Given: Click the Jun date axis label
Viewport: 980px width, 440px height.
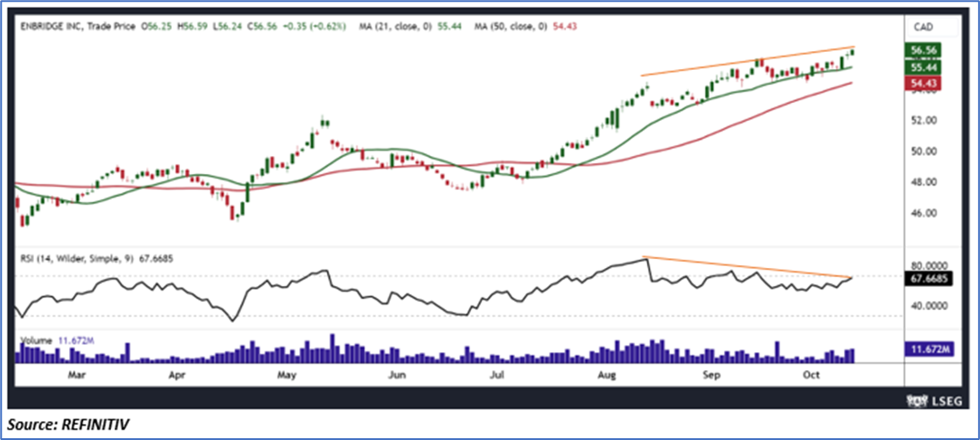Looking at the screenshot, I should 397,375.
